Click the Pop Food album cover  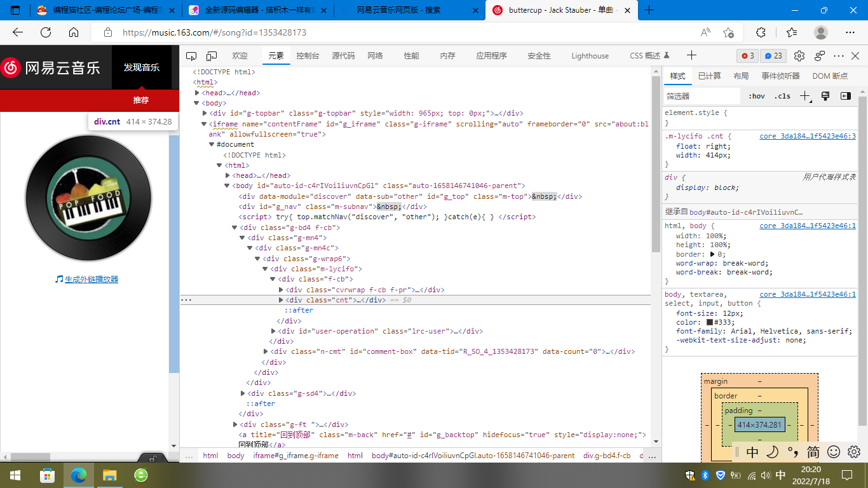(88, 198)
